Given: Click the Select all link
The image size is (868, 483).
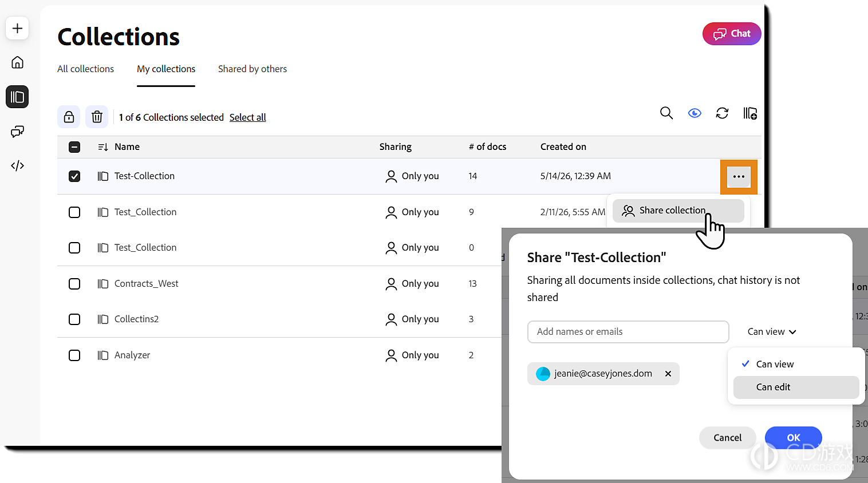Looking at the screenshot, I should (248, 117).
